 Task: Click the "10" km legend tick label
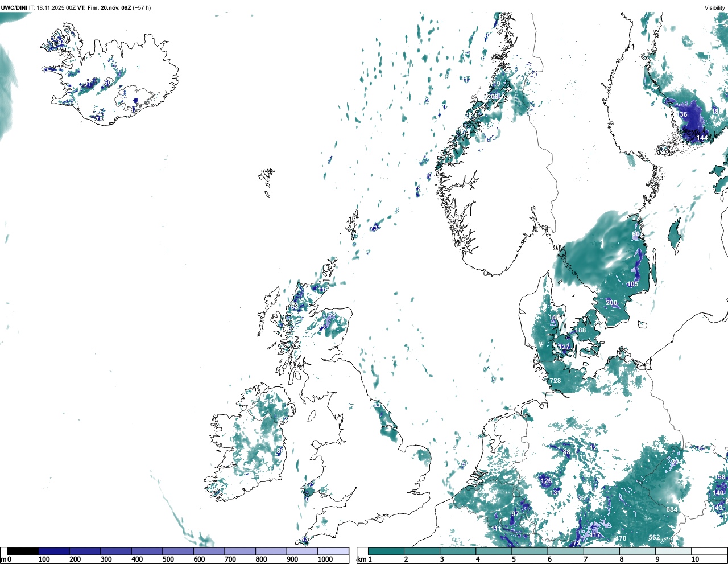click(695, 559)
